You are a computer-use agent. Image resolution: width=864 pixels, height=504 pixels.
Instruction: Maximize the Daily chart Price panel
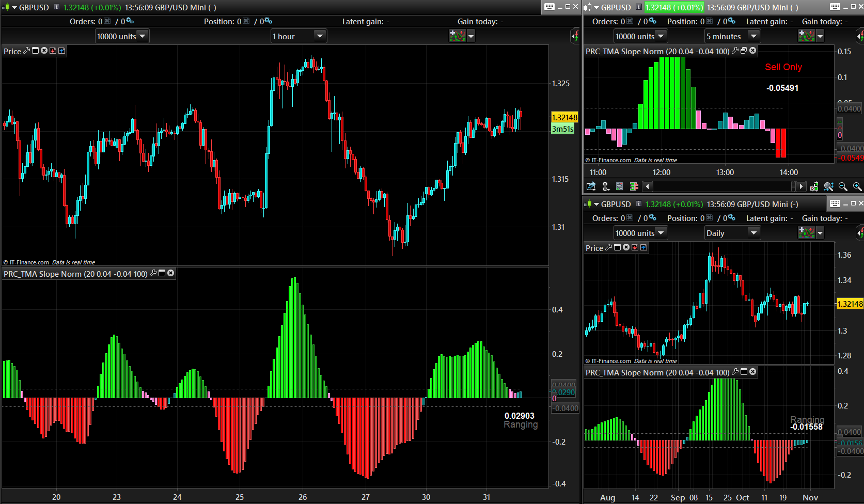coord(617,247)
